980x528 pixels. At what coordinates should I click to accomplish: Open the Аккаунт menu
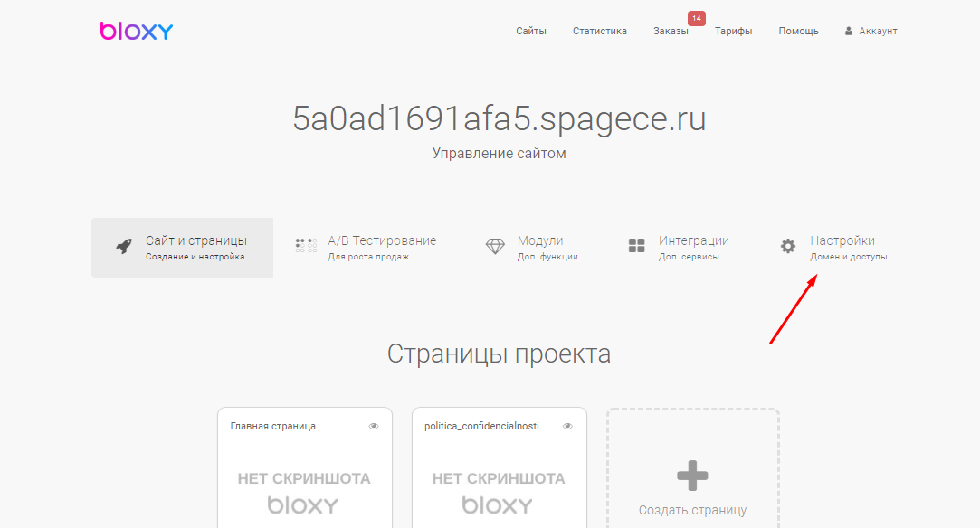point(871,32)
